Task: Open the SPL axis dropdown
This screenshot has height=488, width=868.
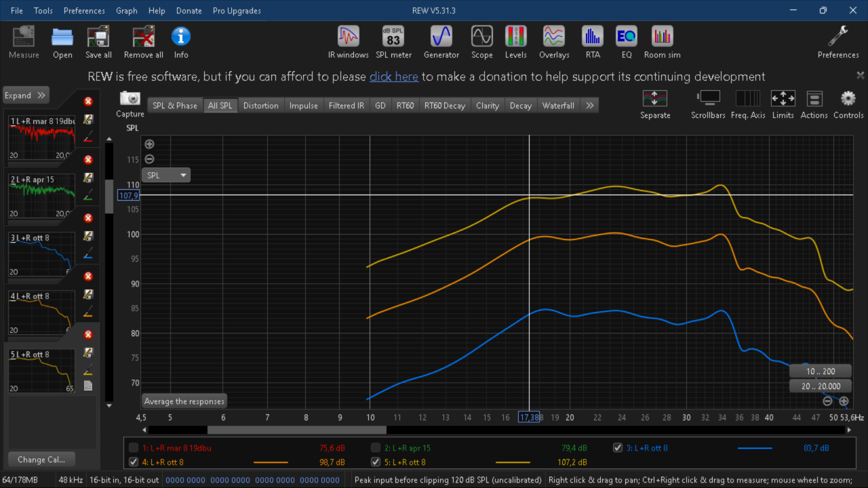Action: [167, 175]
